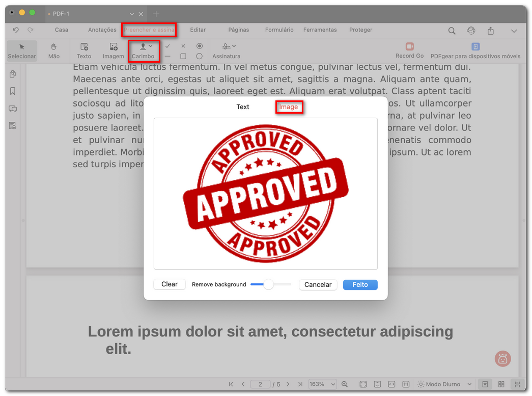532x396 pixels.
Task: Select the filled radio button tool
Action: [200, 46]
